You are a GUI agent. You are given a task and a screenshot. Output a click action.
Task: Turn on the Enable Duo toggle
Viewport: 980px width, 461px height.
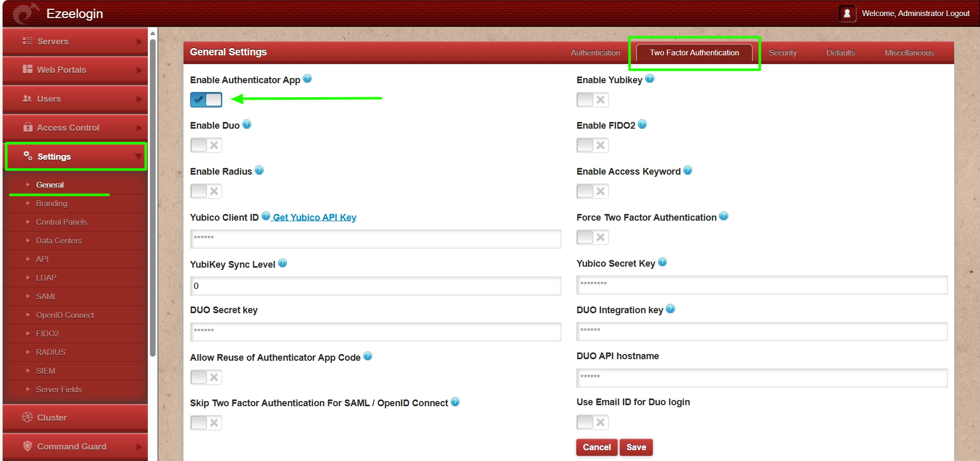coord(206,145)
